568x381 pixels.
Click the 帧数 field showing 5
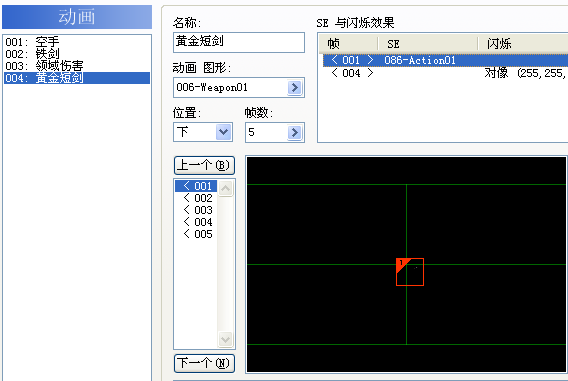[275, 132]
